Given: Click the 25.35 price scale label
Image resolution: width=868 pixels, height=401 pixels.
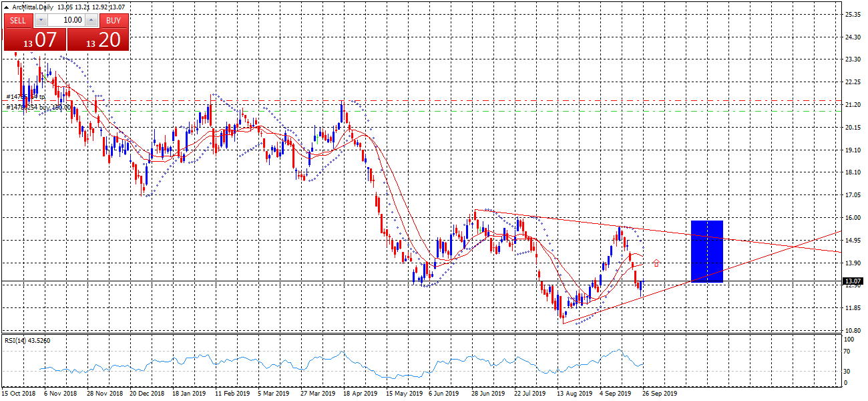Looking at the screenshot, I should tap(852, 14).
